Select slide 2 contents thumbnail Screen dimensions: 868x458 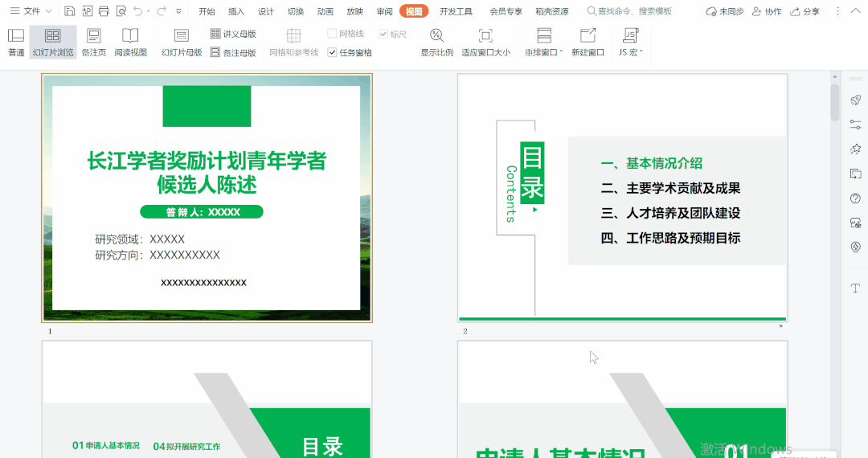point(622,198)
